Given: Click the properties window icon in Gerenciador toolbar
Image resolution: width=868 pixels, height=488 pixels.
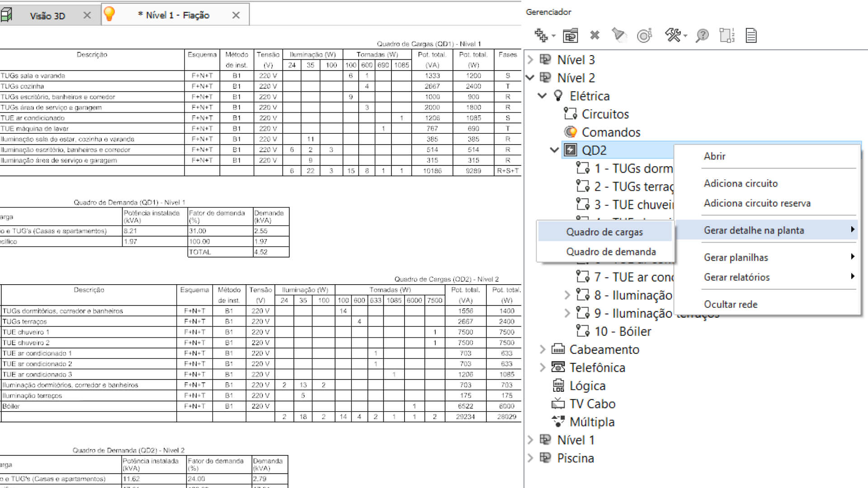Looking at the screenshot, I should [570, 35].
